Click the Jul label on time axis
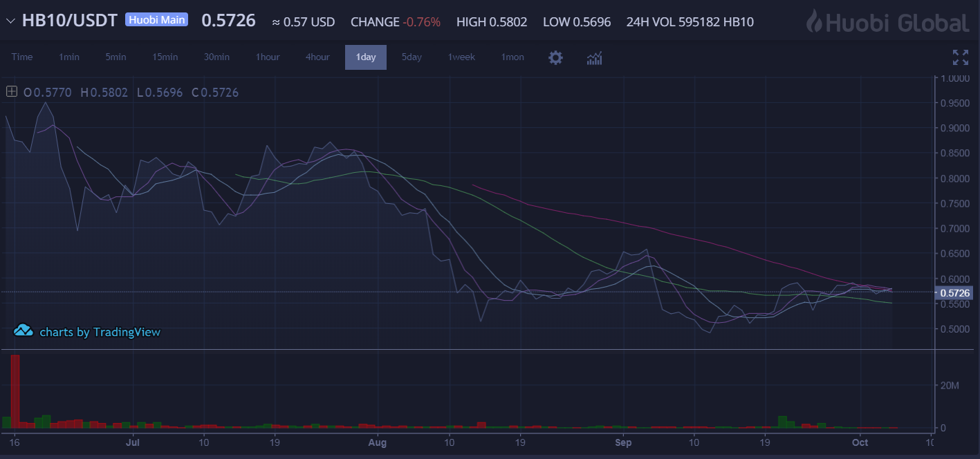Image resolution: width=980 pixels, height=459 pixels. tap(133, 441)
